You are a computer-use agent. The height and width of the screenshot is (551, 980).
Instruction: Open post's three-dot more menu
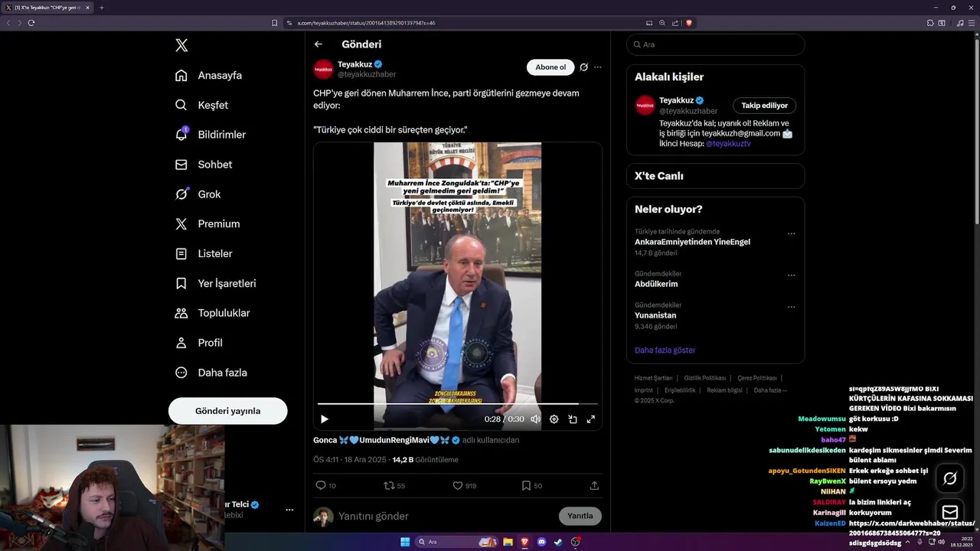click(x=598, y=67)
